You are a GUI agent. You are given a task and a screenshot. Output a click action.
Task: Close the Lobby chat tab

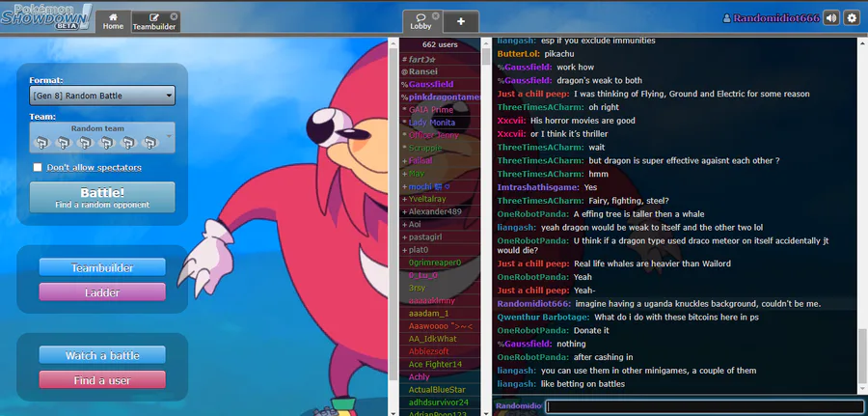pos(435,16)
